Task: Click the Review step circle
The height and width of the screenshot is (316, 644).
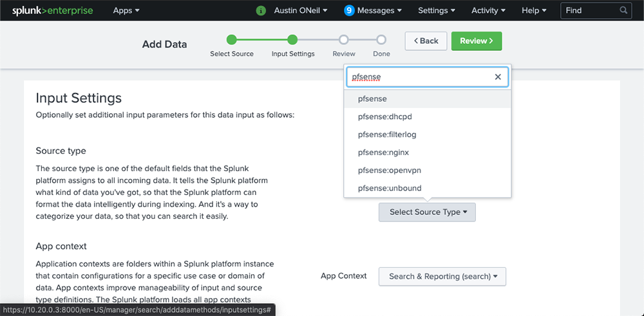Action: tap(344, 40)
